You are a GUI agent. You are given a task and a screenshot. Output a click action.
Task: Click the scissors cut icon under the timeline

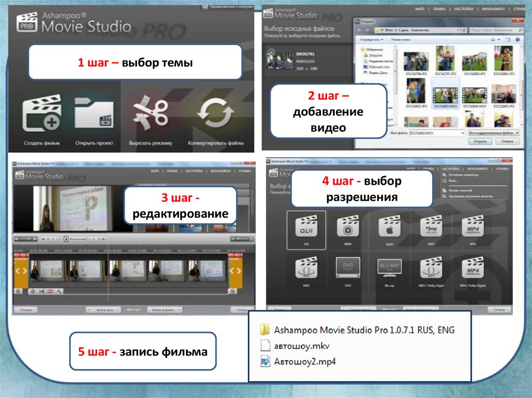pyautogui.click(x=42, y=291)
